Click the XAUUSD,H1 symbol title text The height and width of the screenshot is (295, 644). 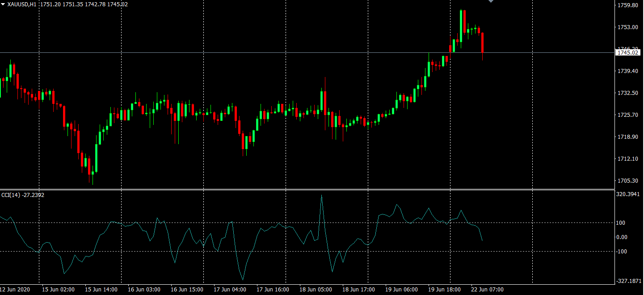coord(22,4)
